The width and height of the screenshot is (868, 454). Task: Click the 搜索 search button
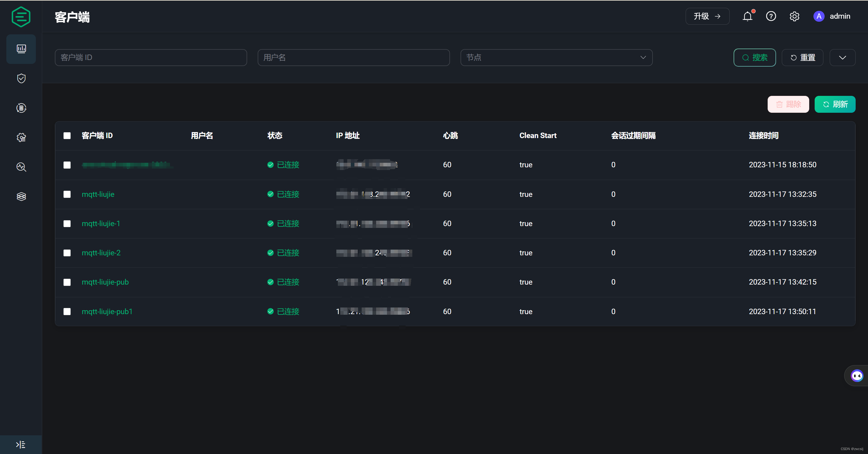[x=754, y=57]
